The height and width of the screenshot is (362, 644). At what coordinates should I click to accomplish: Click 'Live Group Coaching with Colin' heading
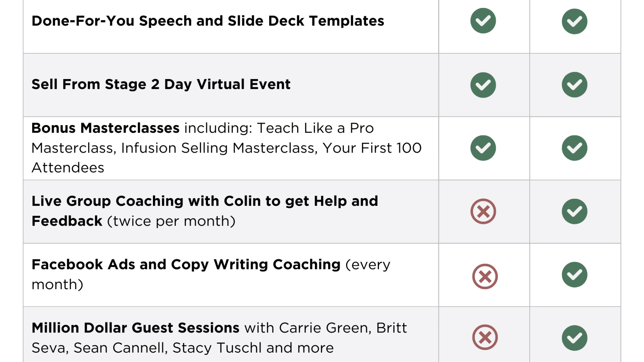click(147, 201)
